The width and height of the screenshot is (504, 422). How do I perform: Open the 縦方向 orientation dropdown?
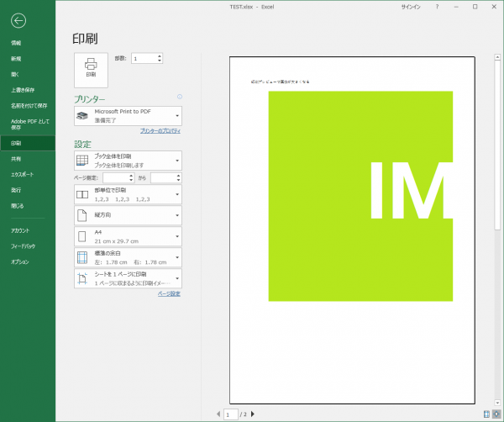(128, 215)
